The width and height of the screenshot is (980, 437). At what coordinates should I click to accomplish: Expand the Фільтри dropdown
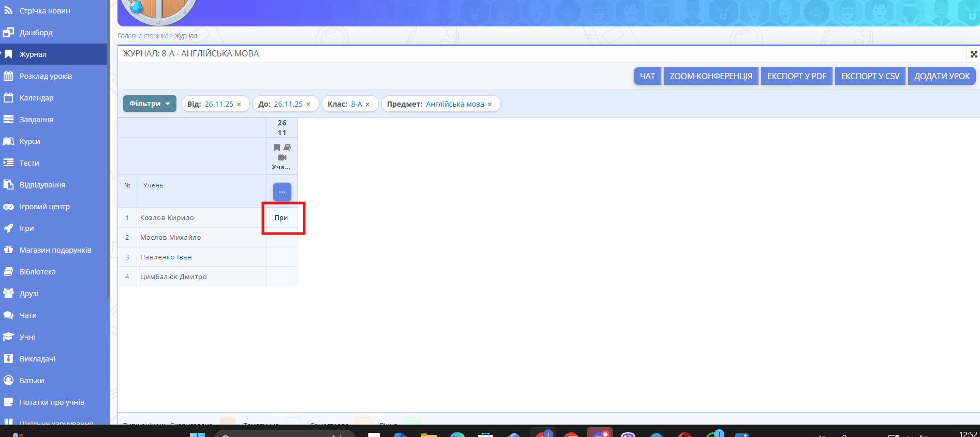click(150, 104)
